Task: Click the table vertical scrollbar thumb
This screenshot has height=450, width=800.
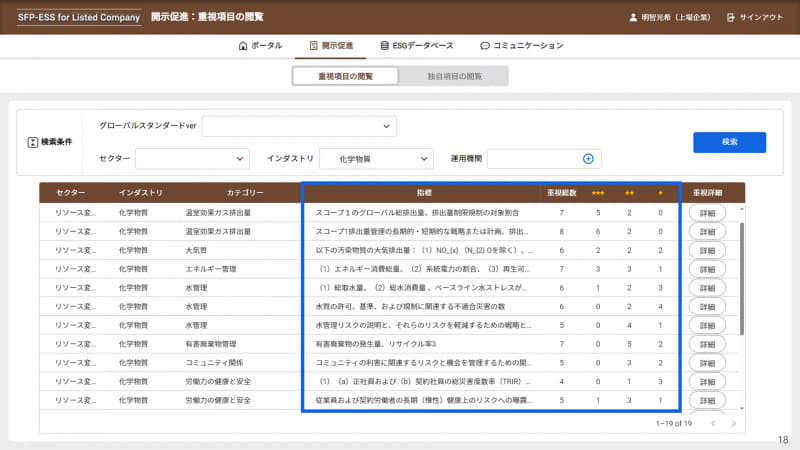Action: point(741,279)
